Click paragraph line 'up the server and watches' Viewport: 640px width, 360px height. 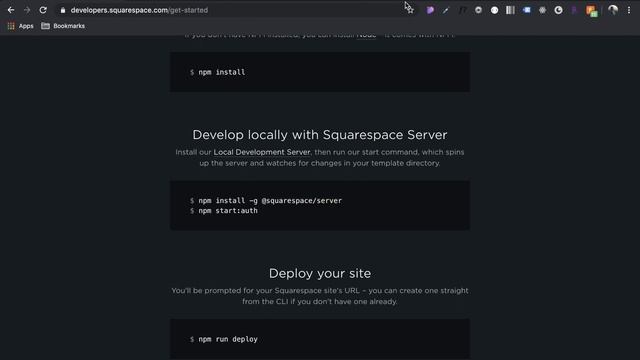point(320,163)
